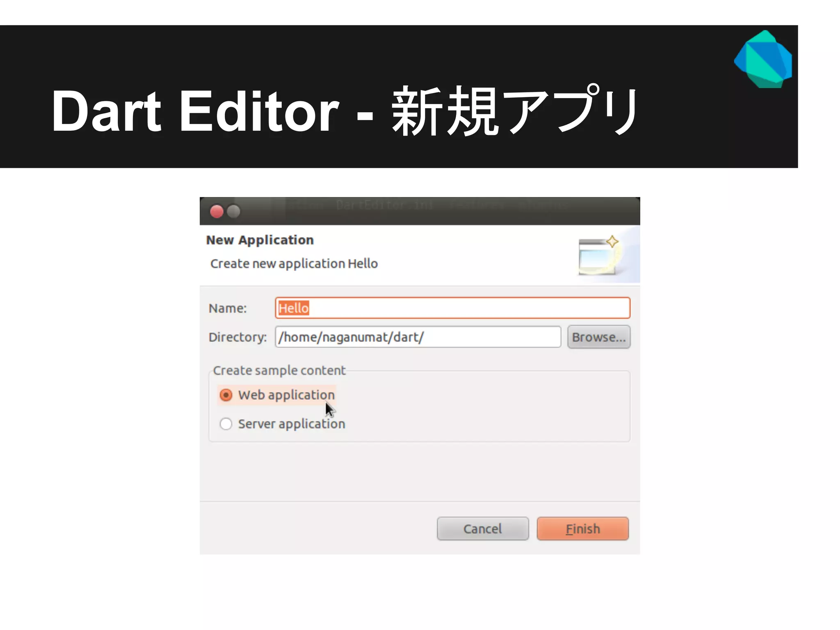Screen dimensions: 840x630
Task: Close the New Application dialog with red button
Action: point(217,212)
